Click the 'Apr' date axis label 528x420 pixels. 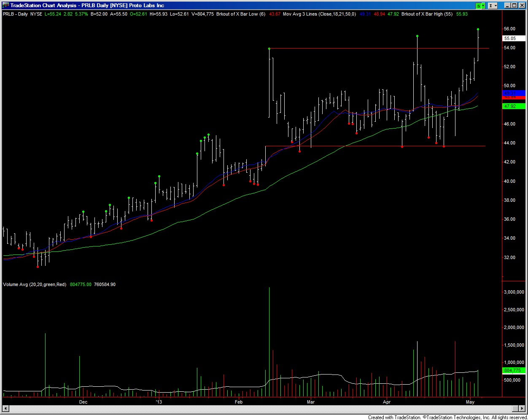(x=387, y=402)
